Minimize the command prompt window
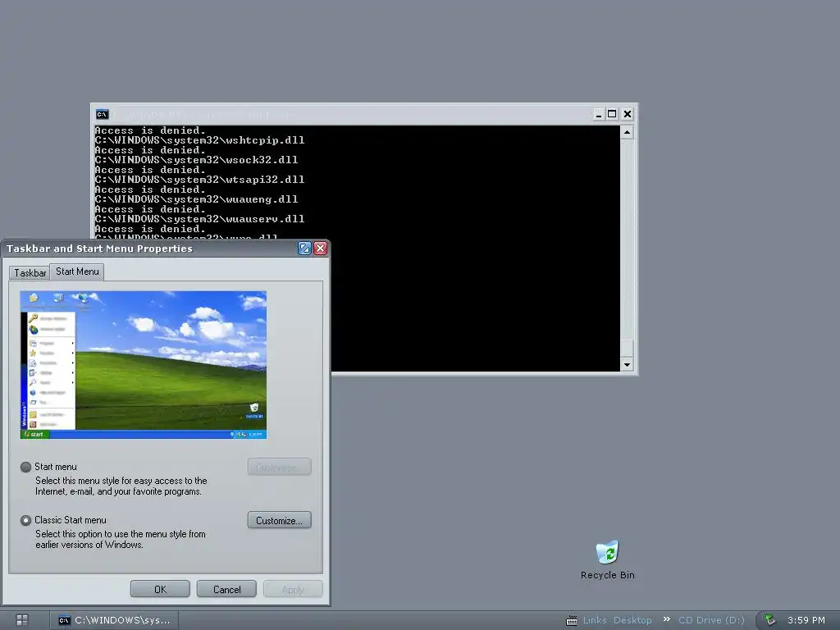This screenshot has height=630, width=840. click(x=599, y=114)
